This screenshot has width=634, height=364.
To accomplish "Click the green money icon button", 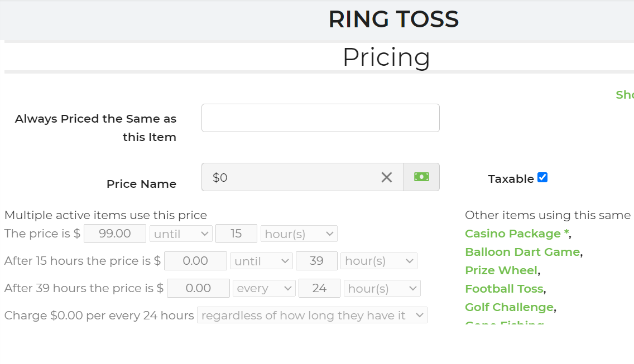I will pyautogui.click(x=421, y=177).
